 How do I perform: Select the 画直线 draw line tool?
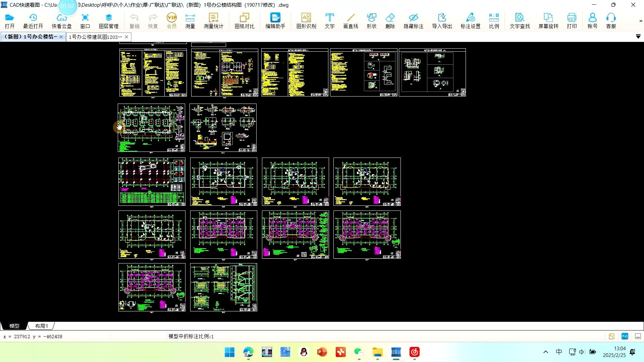click(351, 21)
